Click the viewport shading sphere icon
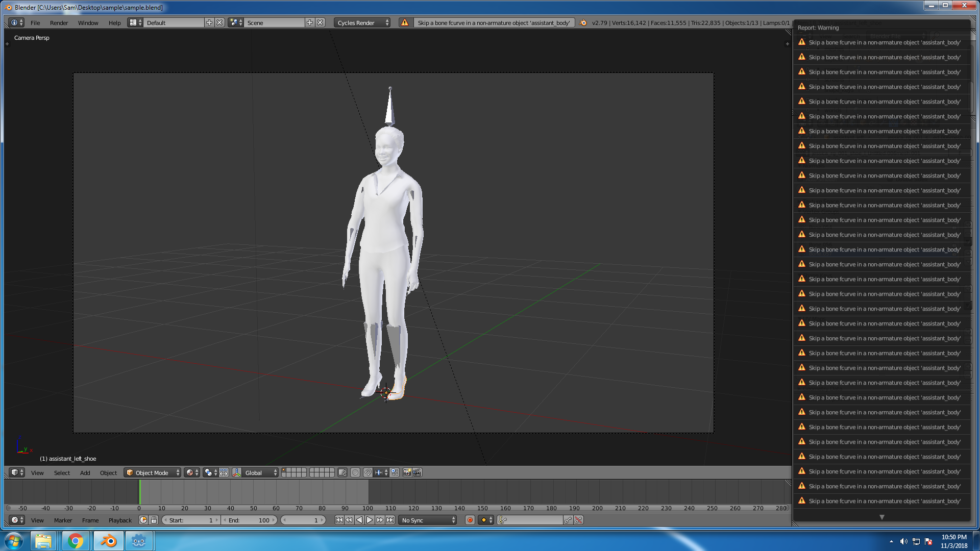 coord(190,472)
